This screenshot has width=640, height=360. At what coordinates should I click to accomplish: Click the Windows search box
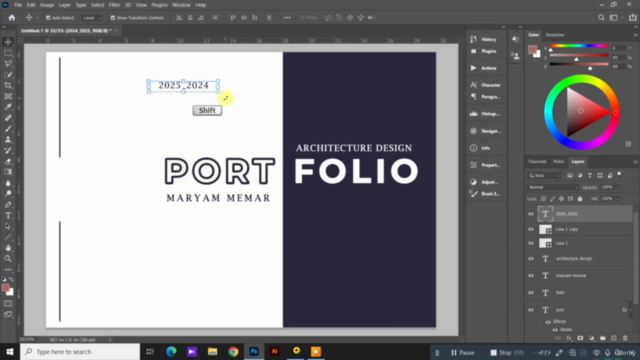pos(80,352)
